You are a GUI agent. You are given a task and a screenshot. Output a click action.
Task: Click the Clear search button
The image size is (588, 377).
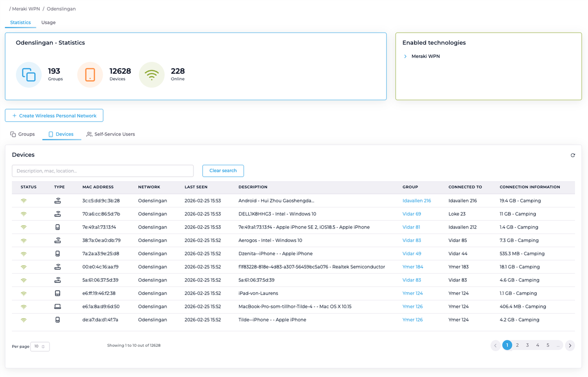[223, 171]
